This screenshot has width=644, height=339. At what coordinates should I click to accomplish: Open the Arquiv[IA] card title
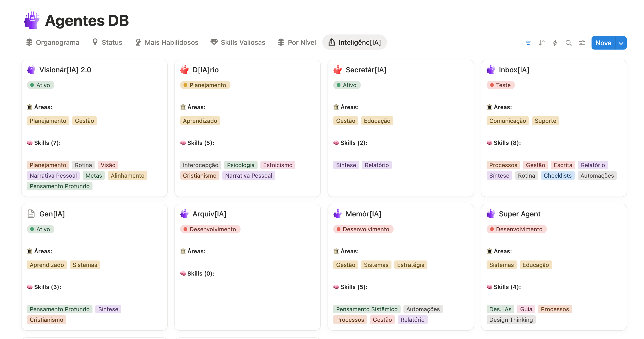209,214
